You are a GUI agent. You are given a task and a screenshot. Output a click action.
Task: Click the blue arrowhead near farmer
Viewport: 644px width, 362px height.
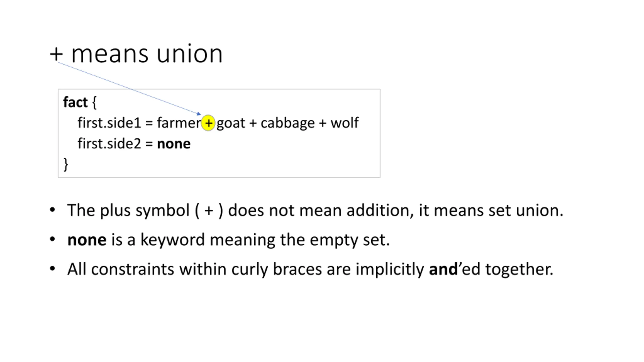pos(199,114)
